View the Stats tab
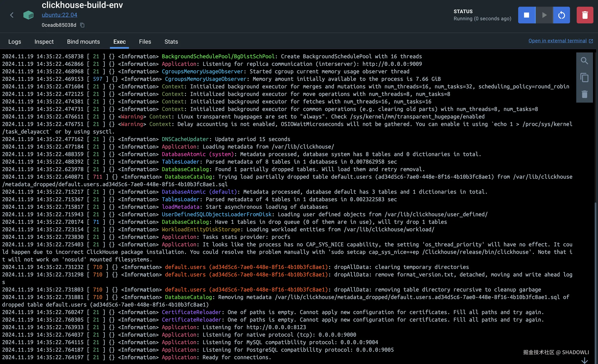Screen dimensions: 598x364 (x=171, y=42)
